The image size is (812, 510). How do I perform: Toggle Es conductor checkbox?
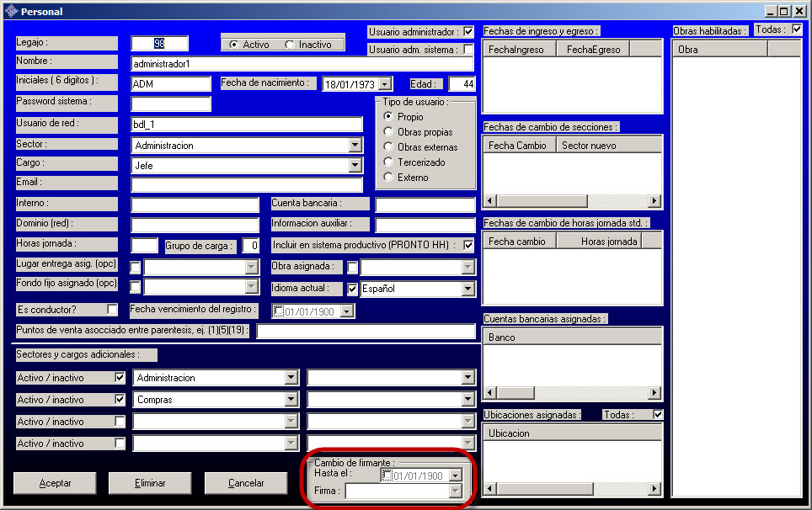[x=112, y=309]
